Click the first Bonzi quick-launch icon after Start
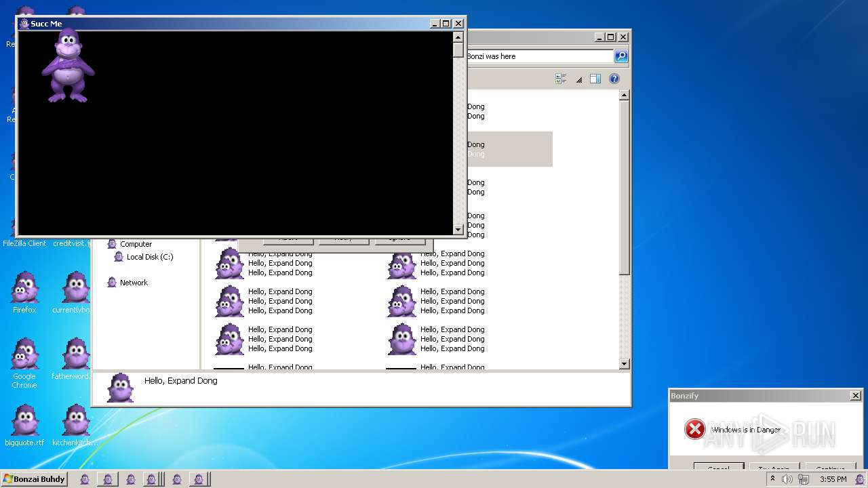This screenshot has width=868, height=488. (x=85, y=479)
